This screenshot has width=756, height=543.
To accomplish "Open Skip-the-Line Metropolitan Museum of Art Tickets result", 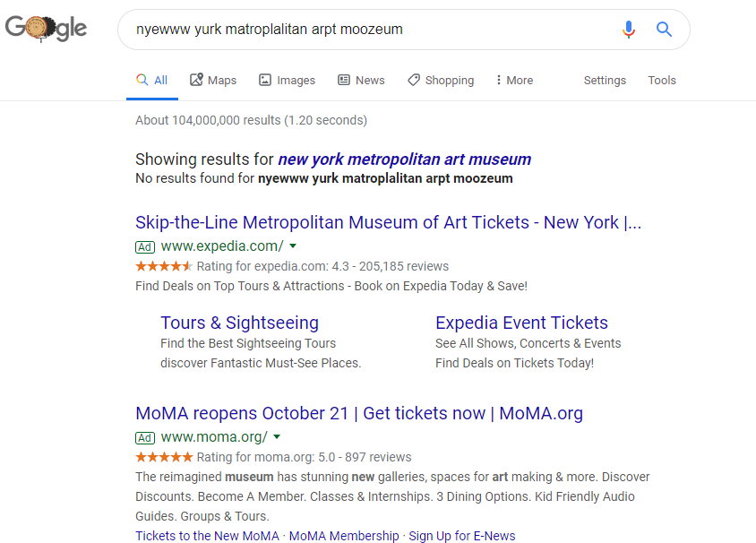I will tap(388, 222).
